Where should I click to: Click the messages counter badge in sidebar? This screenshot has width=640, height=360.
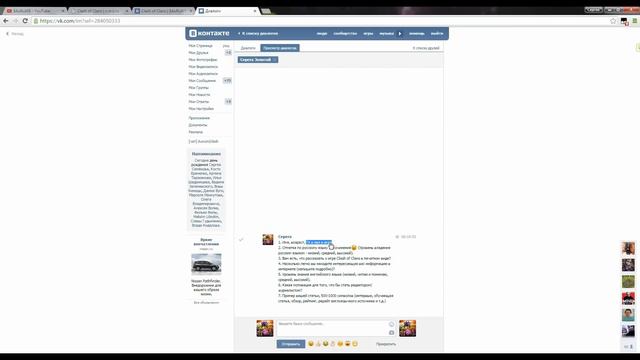(227, 80)
